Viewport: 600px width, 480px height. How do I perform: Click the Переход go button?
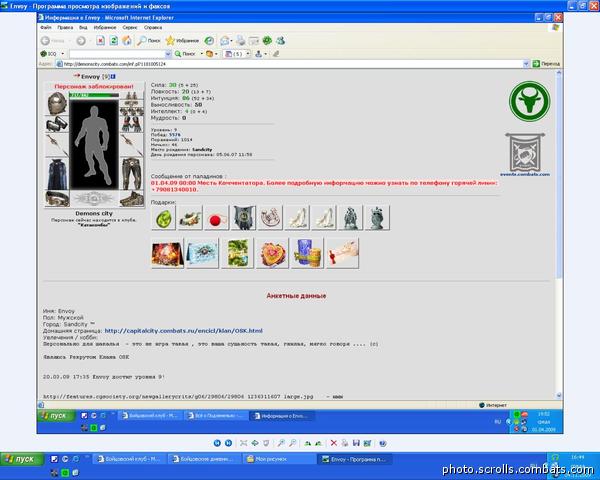546,64
